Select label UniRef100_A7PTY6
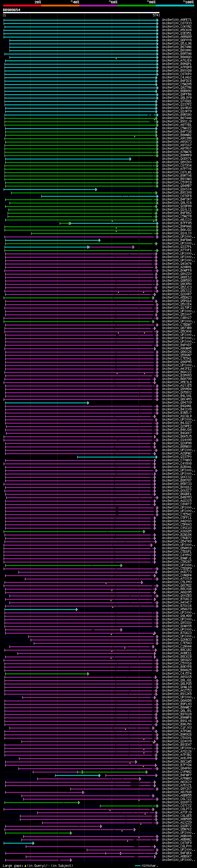Screen dimensions: 197x868 (x=176, y=169)
